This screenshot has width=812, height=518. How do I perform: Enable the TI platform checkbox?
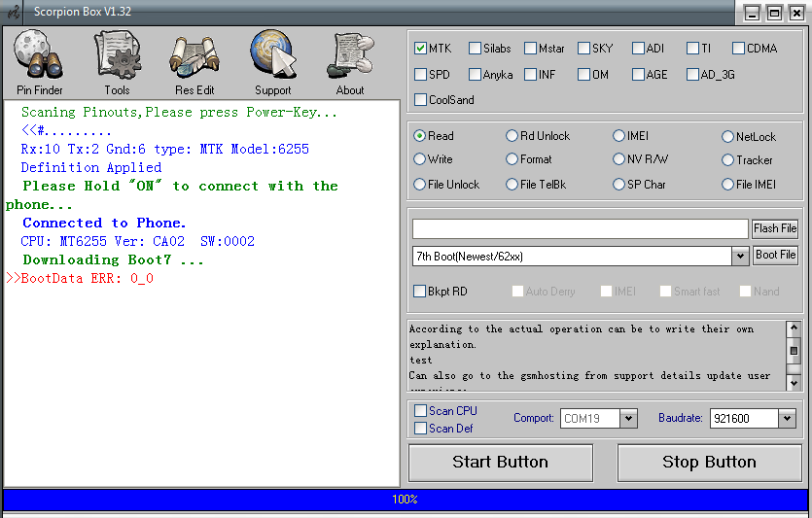[692, 49]
